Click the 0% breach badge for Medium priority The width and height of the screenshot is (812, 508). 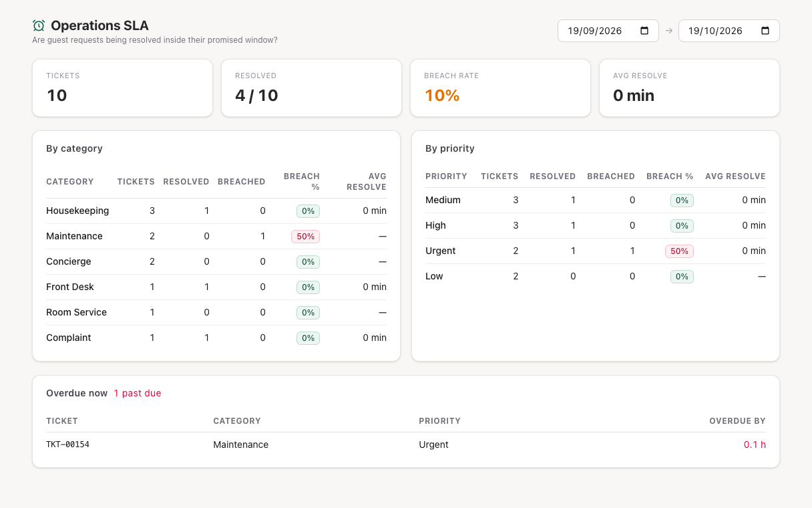pyautogui.click(x=682, y=201)
